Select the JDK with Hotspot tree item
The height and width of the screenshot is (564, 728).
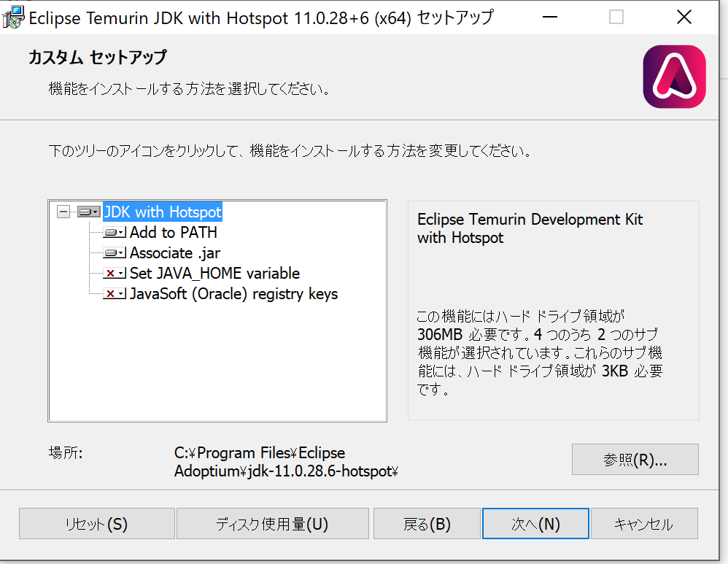coord(163,212)
